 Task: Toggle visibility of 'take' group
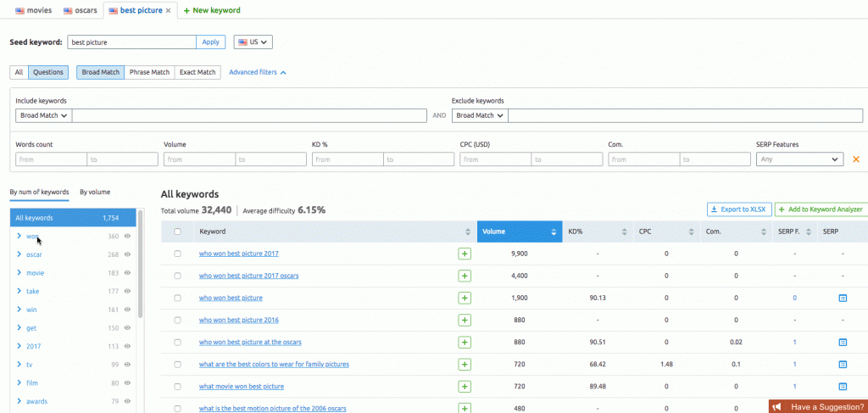(x=127, y=291)
